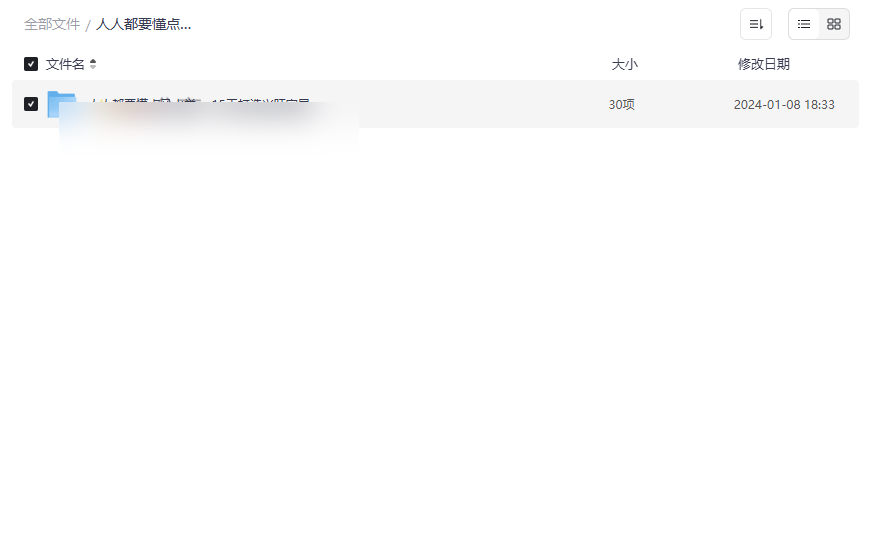Sort files by 文件名 column header
Viewport: 874px width, 538px height.
[65, 64]
